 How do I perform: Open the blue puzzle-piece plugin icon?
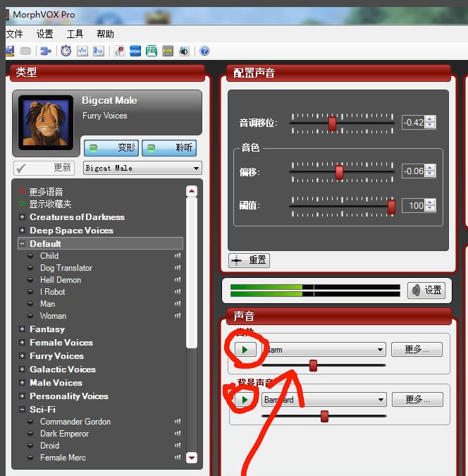tap(46, 51)
